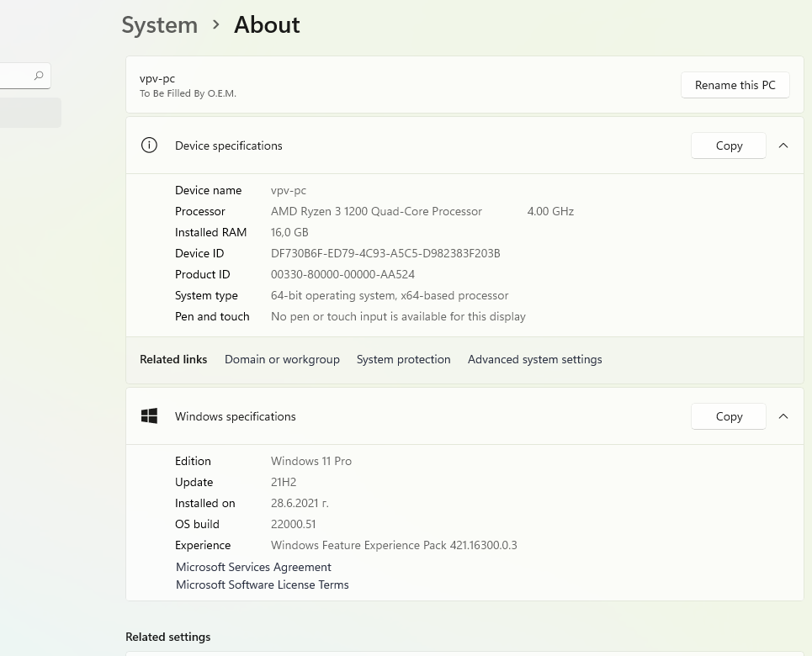Click the Device ID label
812x656 pixels.
click(199, 253)
